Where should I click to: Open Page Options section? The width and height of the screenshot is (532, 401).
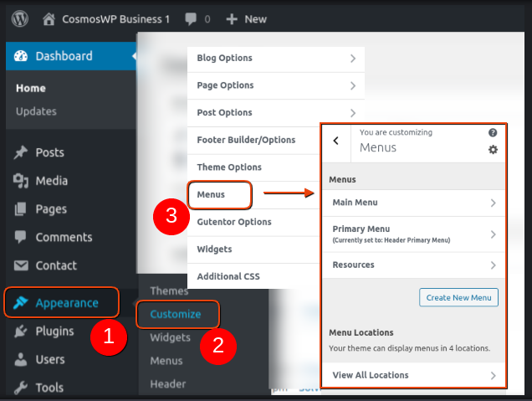click(x=276, y=85)
